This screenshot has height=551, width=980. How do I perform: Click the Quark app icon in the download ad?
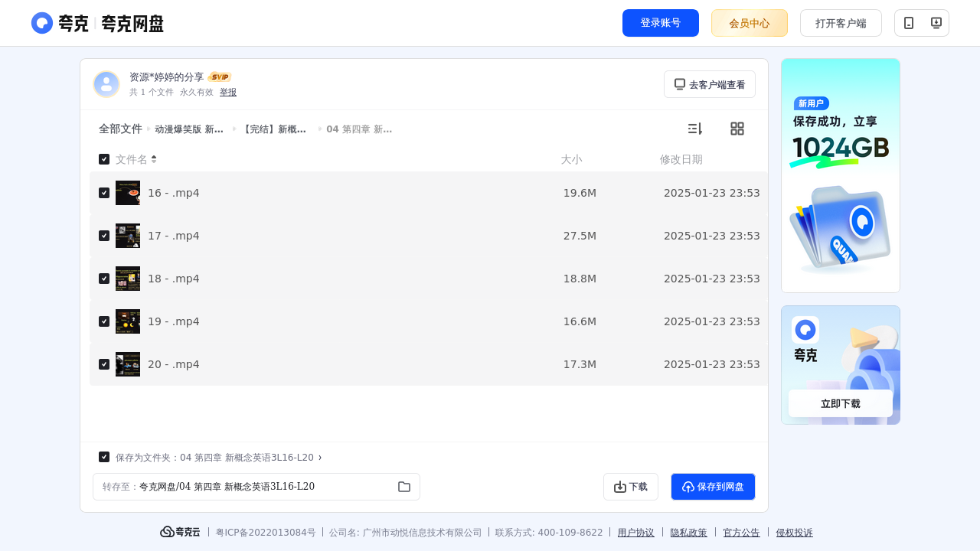point(805,330)
